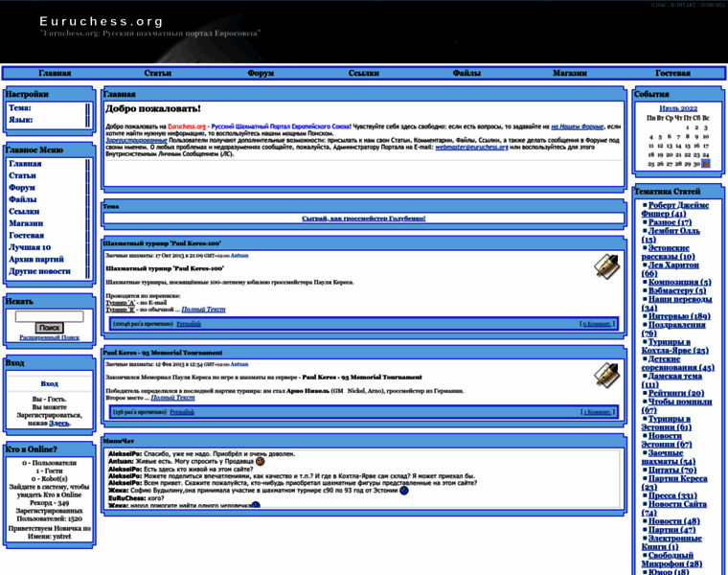The height and width of the screenshot is (575, 728).
Task: Open the Интервью (189) topic
Action: pos(679,316)
